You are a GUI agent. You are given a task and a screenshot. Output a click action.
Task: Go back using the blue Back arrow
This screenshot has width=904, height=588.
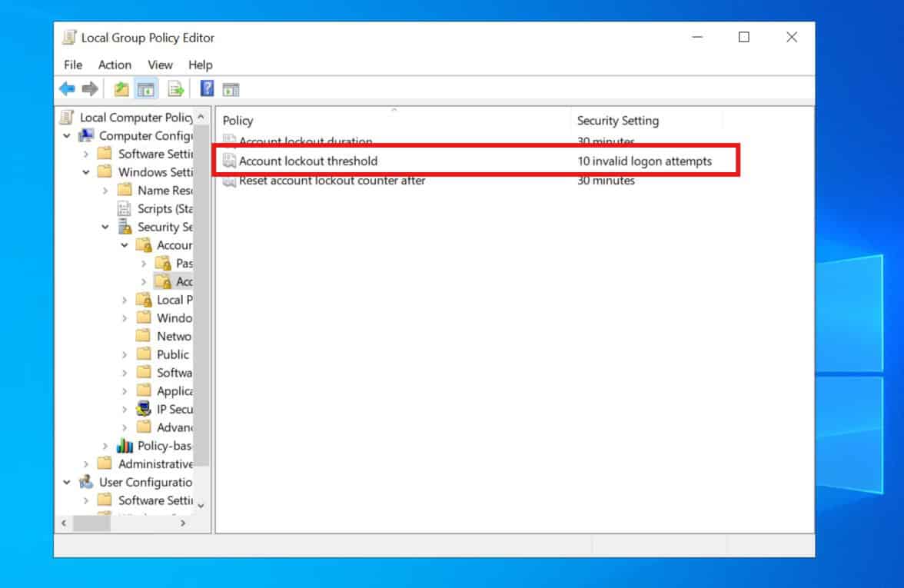(x=68, y=89)
